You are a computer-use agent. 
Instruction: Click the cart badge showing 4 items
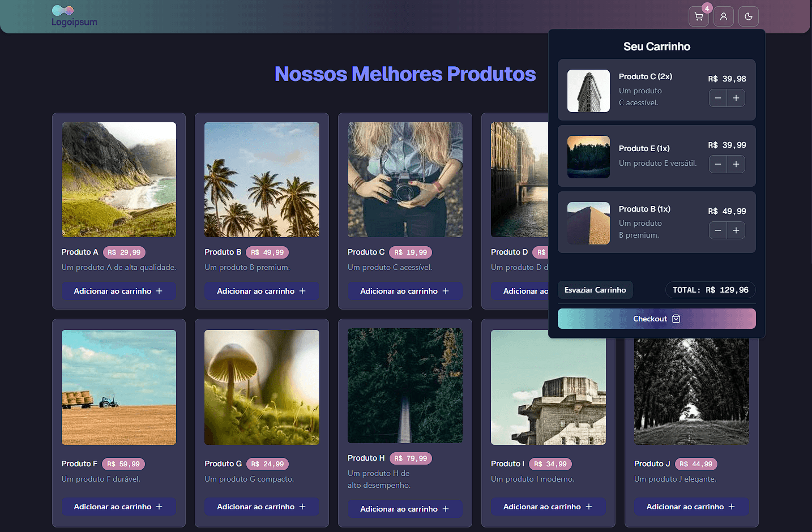[x=706, y=8]
